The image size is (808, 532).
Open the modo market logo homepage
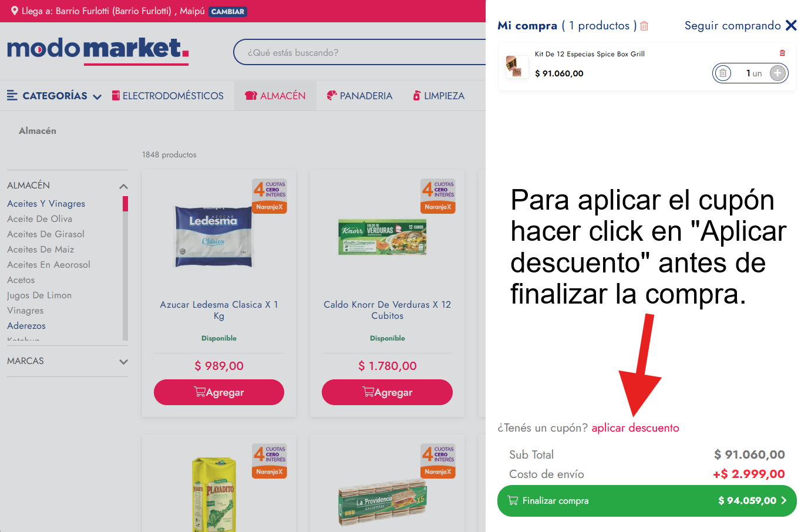point(97,51)
